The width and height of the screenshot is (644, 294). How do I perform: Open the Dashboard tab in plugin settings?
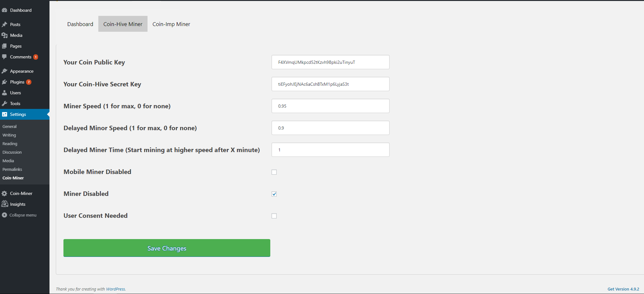80,24
